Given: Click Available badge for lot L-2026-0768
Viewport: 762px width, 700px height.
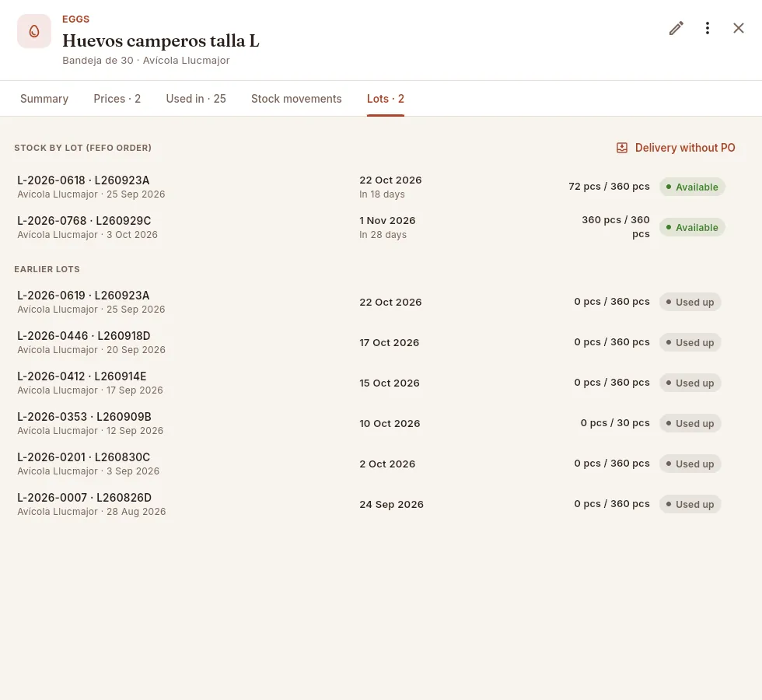Looking at the screenshot, I should (x=692, y=227).
